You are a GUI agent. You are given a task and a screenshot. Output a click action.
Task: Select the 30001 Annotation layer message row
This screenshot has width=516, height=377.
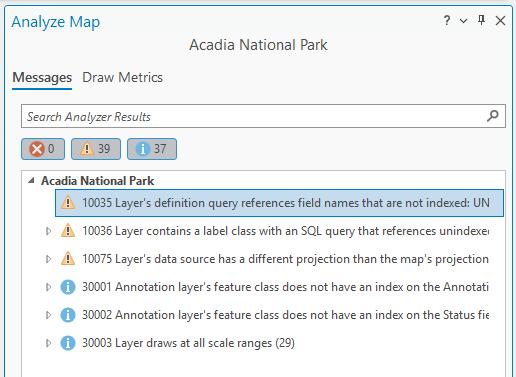(285, 287)
